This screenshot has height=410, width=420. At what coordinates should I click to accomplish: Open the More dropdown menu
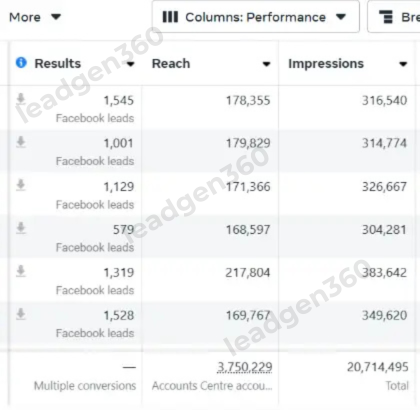[x=35, y=17]
